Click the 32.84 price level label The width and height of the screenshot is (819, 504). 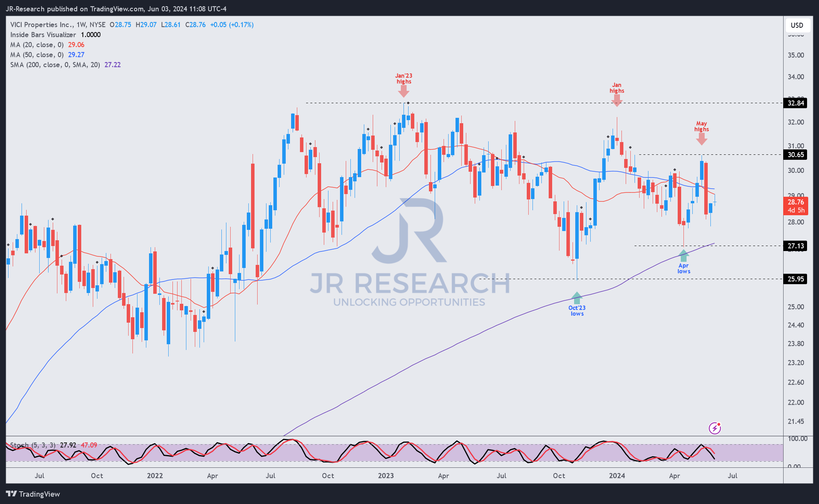(796, 103)
